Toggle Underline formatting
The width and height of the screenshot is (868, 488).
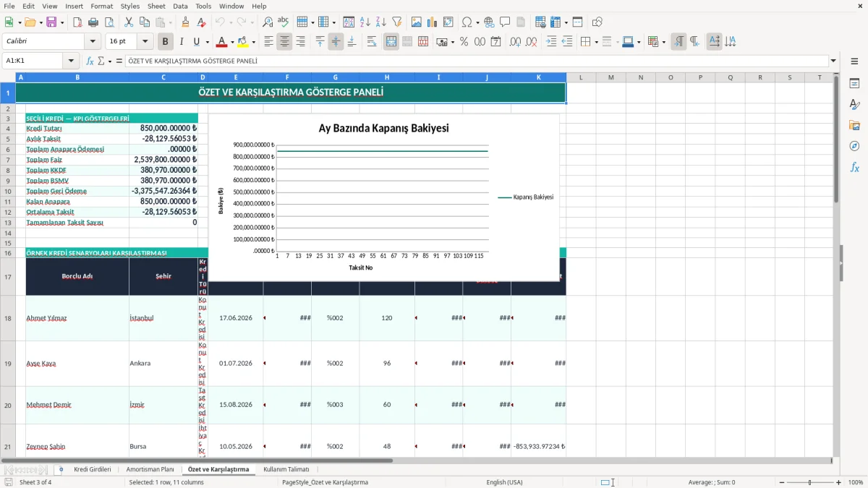[196, 42]
